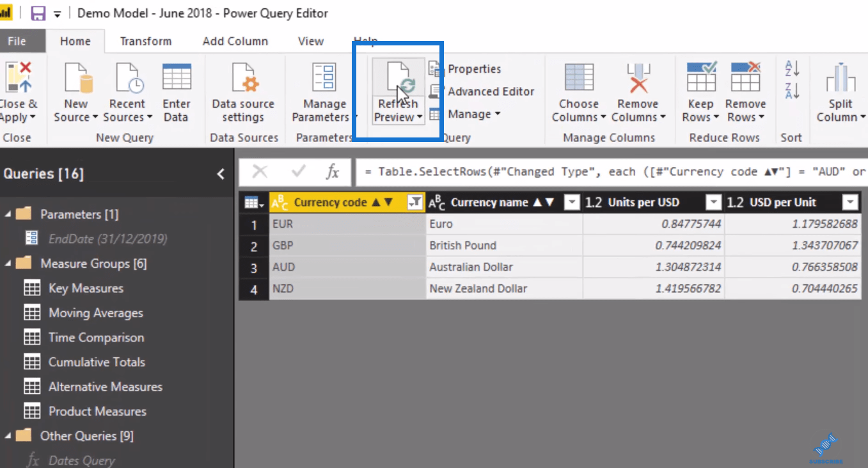Select the Dates Query function
Image resolution: width=868 pixels, height=468 pixels.
coord(82,460)
